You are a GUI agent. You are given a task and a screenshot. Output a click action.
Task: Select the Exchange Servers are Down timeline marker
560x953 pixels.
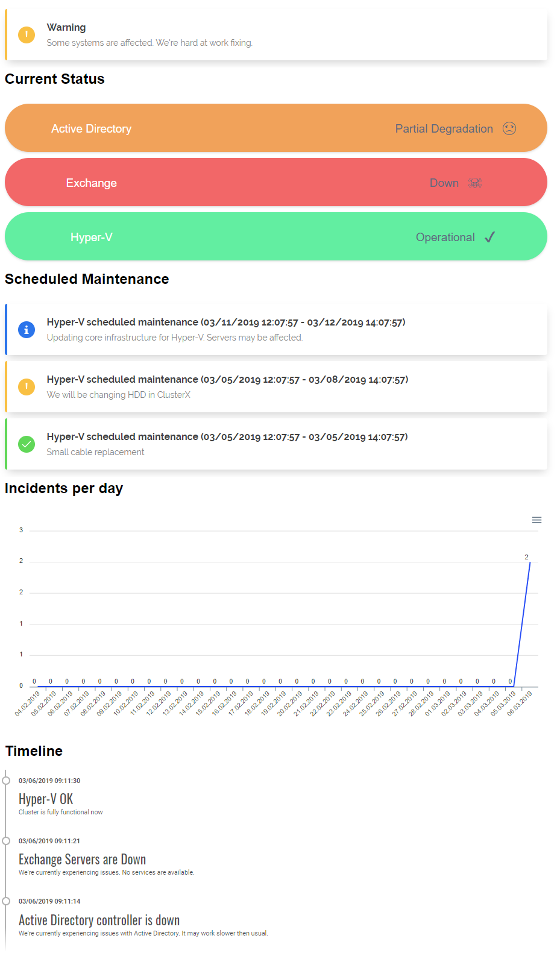click(x=6, y=840)
